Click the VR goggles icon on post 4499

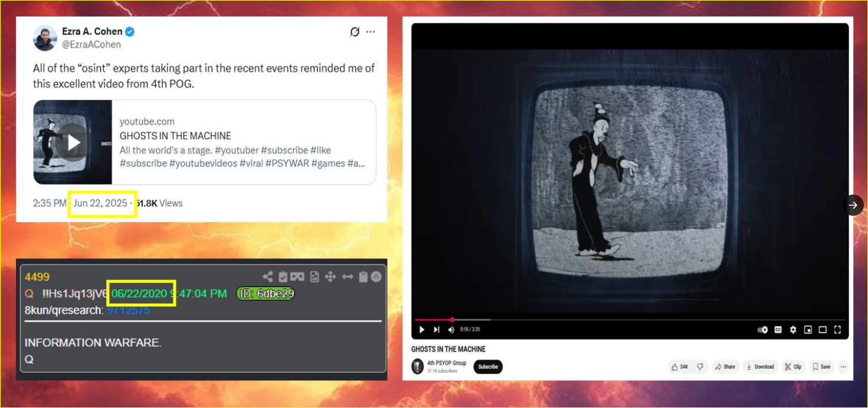click(x=298, y=277)
